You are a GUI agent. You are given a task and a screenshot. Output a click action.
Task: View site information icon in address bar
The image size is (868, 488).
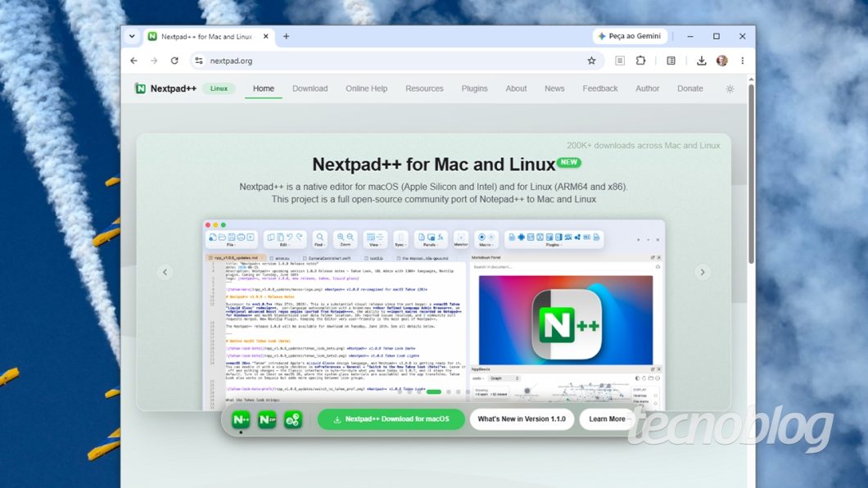click(199, 61)
